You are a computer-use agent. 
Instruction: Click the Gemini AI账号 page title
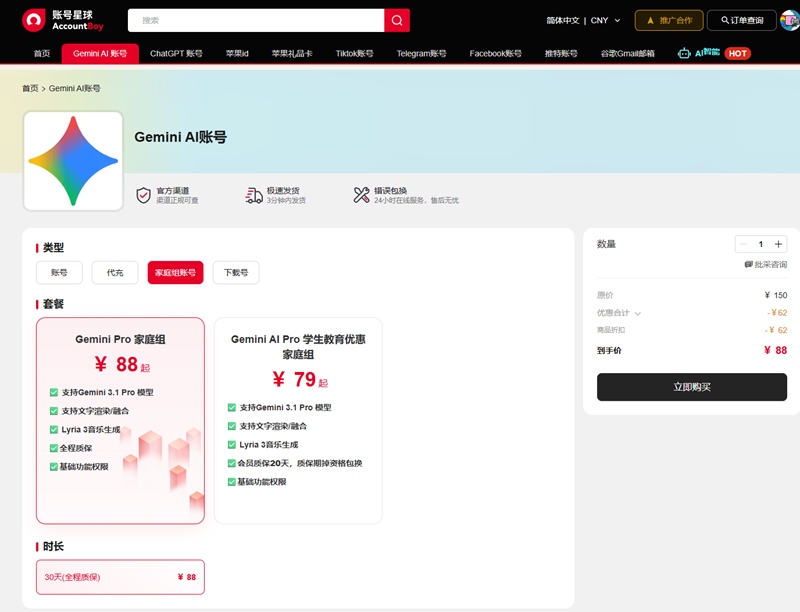click(181, 137)
